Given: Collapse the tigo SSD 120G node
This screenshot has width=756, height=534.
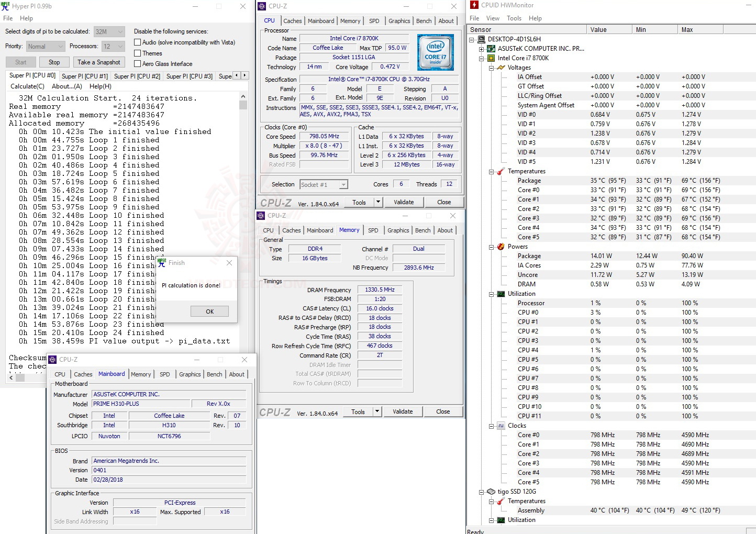Looking at the screenshot, I should click(x=482, y=492).
